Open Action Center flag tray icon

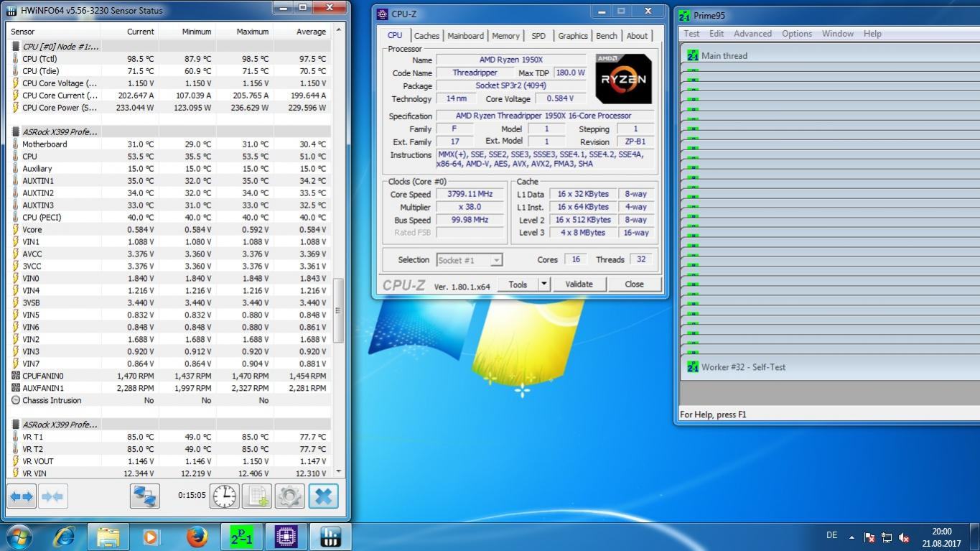tap(869, 537)
